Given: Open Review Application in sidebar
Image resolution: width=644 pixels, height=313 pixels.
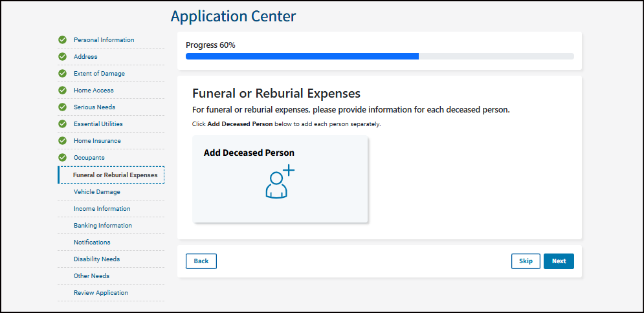Looking at the screenshot, I should tap(100, 293).
